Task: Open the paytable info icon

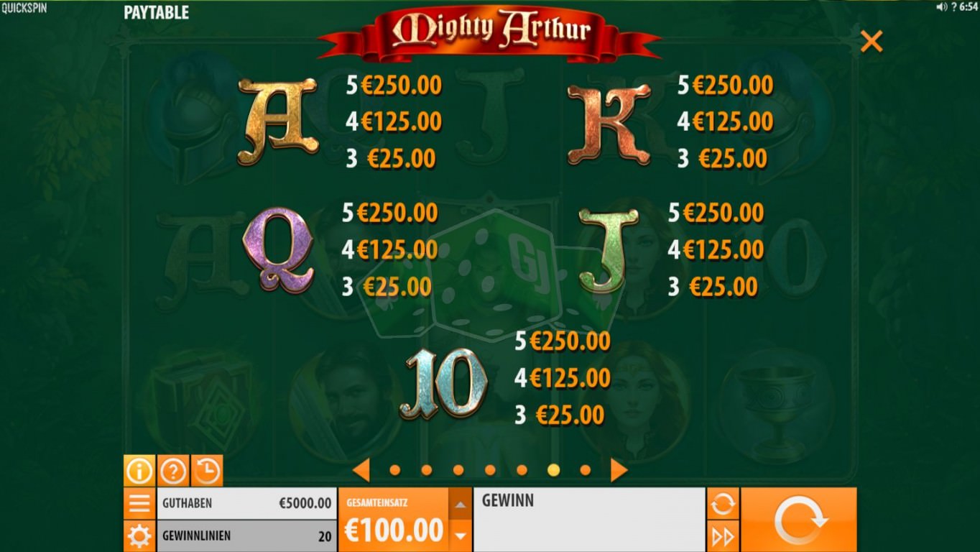Action: tap(139, 471)
